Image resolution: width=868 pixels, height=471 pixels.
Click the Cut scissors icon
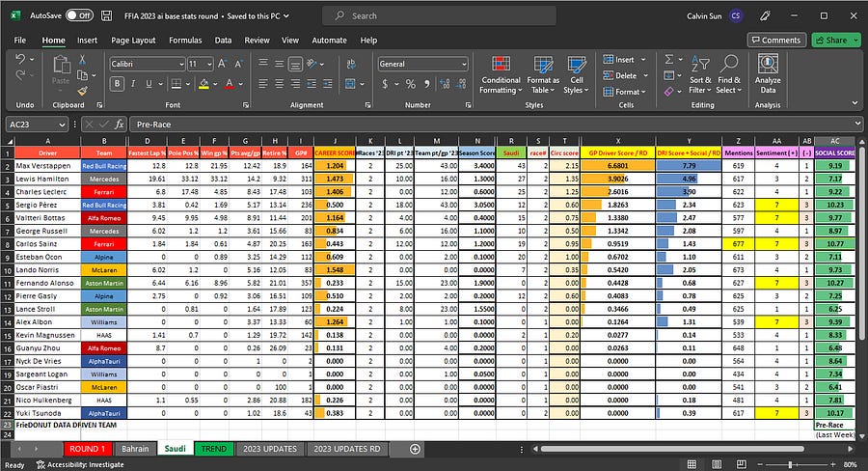(81, 60)
